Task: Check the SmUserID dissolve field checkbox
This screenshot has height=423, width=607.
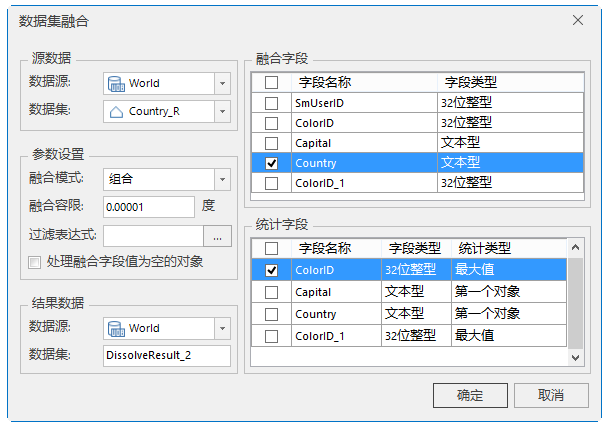Action: click(271, 103)
